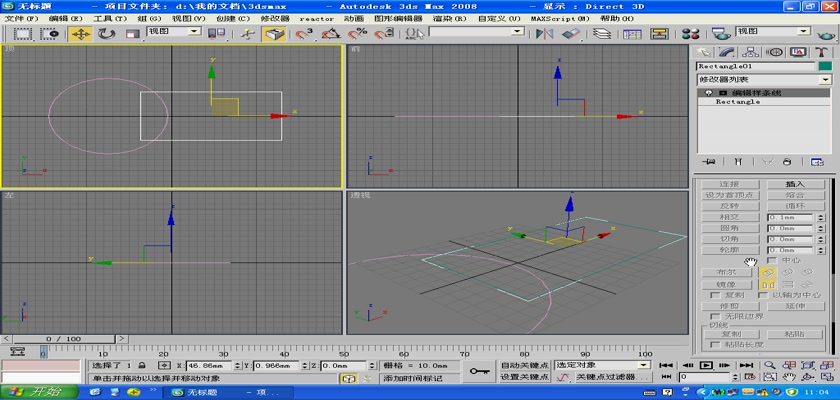The height and width of the screenshot is (400, 840).
Task: Open the Layer Manager
Action: pos(603,34)
